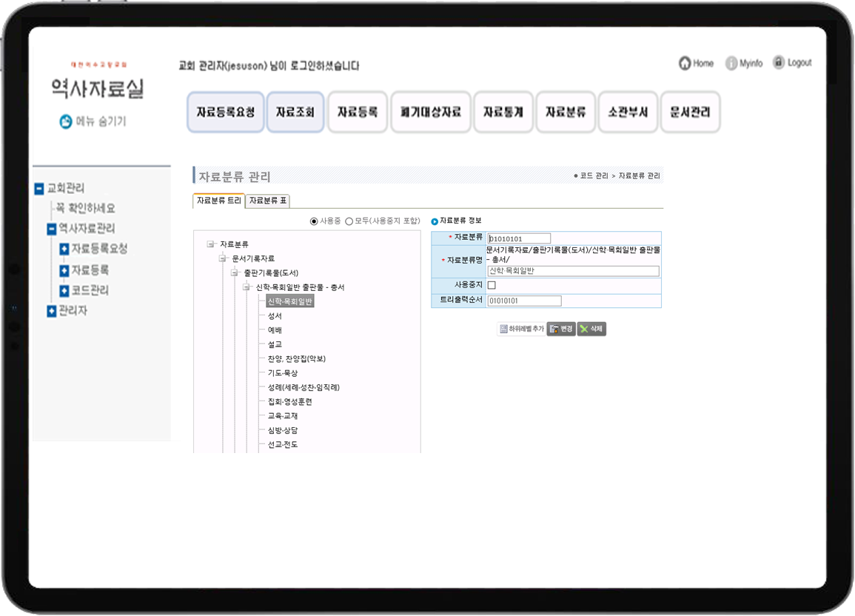The height and width of the screenshot is (616, 855).
Task: Select 모두(사용중지 포함) radio button
Action: pos(349,221)
